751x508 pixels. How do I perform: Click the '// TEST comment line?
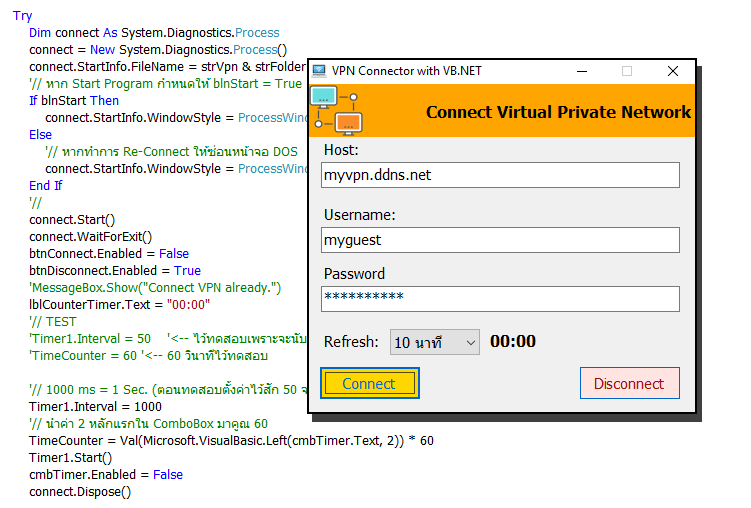point(53,322)
